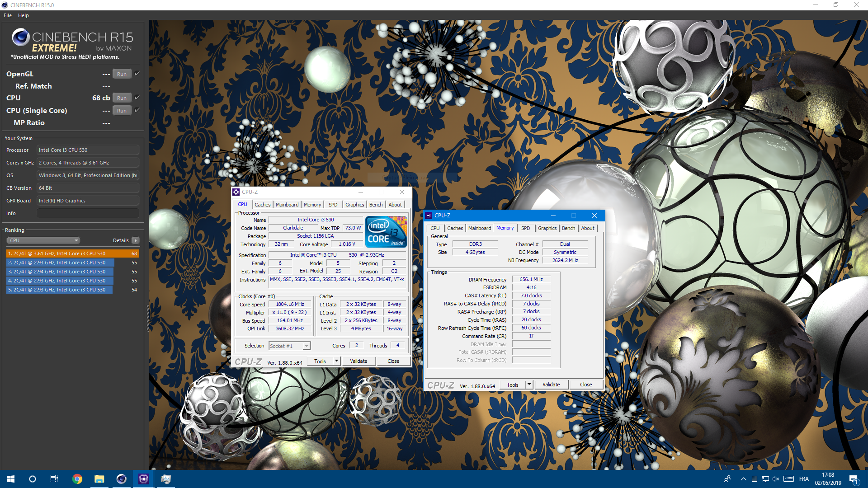Toggle CPU test checkbox
868x488 pixels.
coord(137,97)
